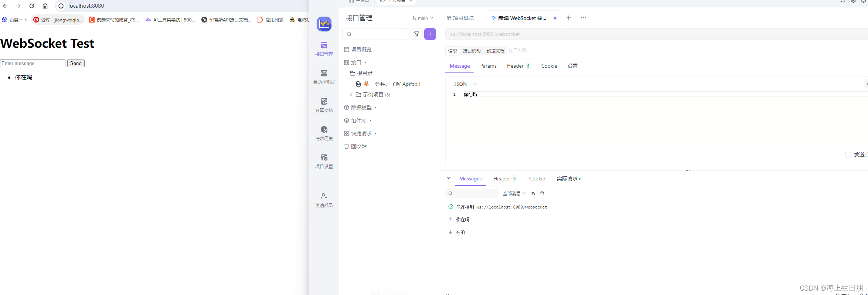Open the 接口管理 sidebar section

point(324,49)
